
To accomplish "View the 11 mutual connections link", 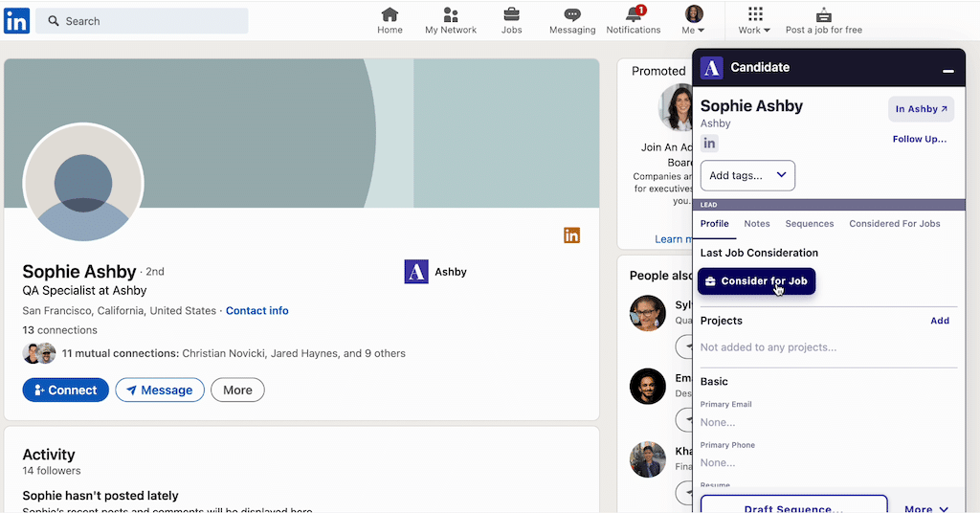I will [234, 353].
